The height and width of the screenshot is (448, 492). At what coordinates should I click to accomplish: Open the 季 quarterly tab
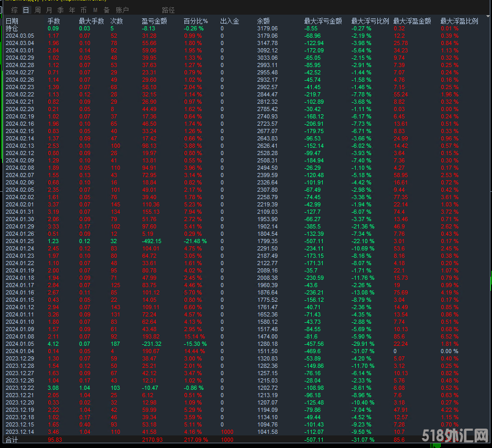click(61, 10)
